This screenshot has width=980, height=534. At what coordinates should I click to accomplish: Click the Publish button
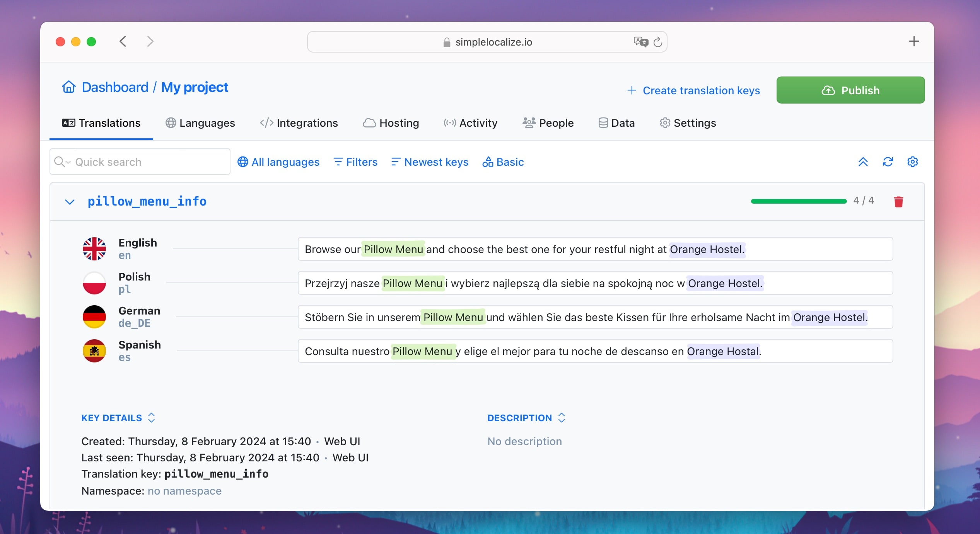[x=850, y=90]
